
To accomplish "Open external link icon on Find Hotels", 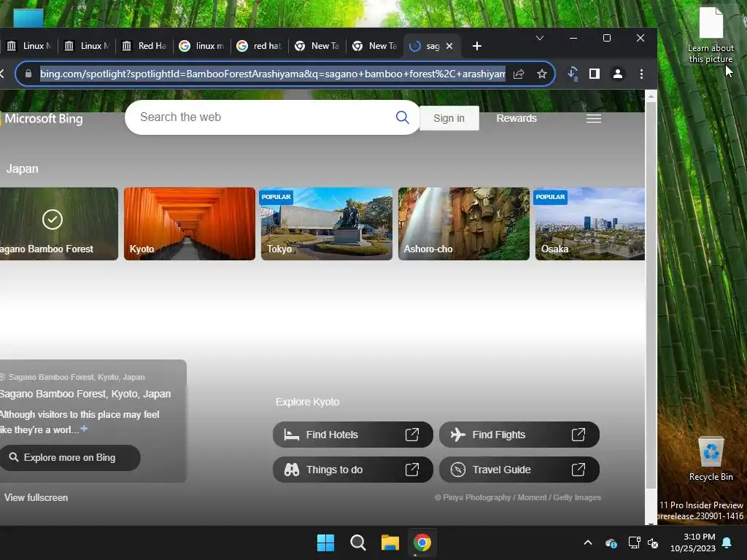I will [x=412, y=435].
